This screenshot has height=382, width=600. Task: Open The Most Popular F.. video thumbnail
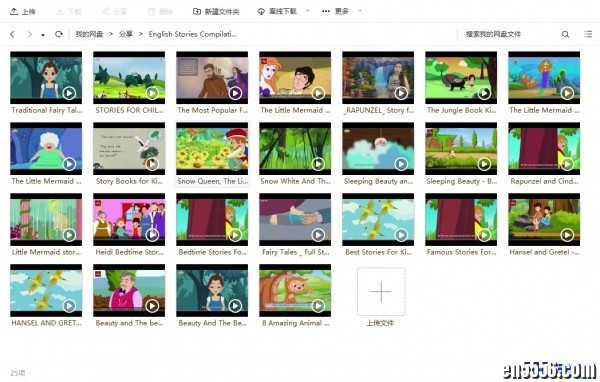coord(212,78)
